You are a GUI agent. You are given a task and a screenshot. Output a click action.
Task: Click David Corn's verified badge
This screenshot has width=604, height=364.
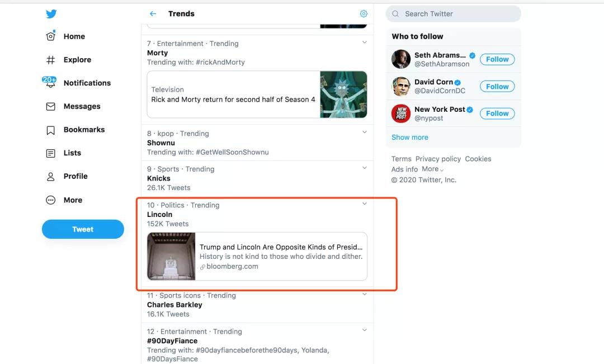457,82
